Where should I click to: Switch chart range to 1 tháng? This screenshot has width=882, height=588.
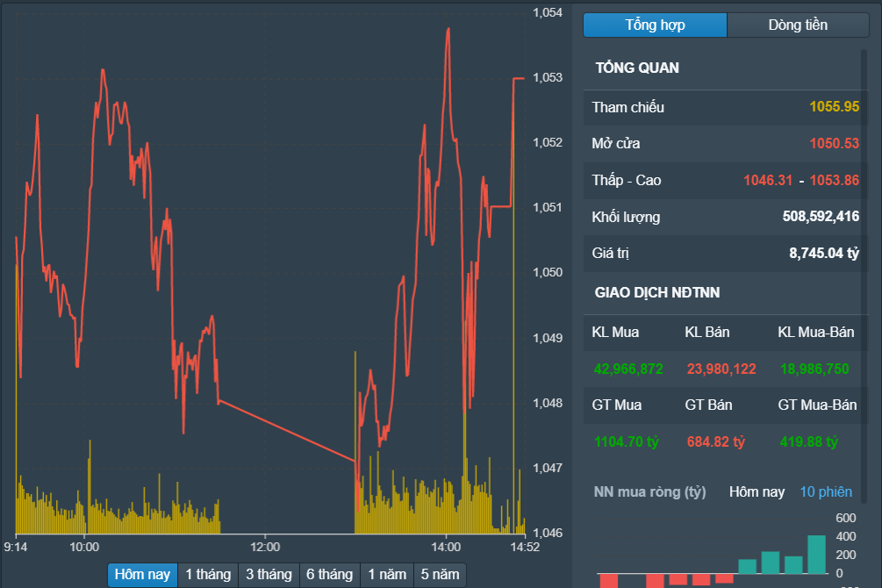(x=208, y=575)
